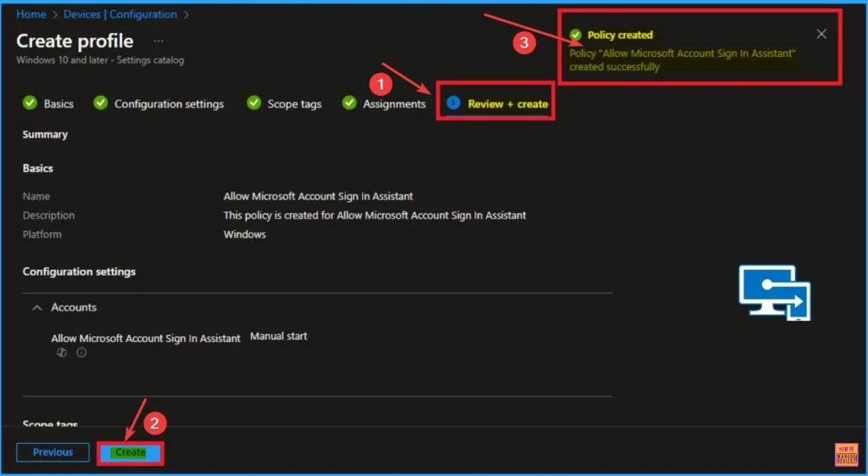
Task: Click the Basics green checkmark icon
Action: tap(30, 103)
